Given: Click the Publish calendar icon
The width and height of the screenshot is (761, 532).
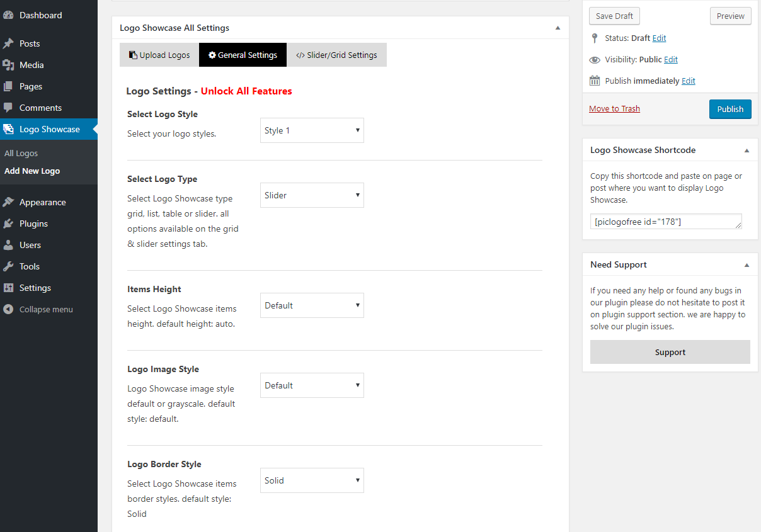Looking at the screenshot, I should click(595, 81).
